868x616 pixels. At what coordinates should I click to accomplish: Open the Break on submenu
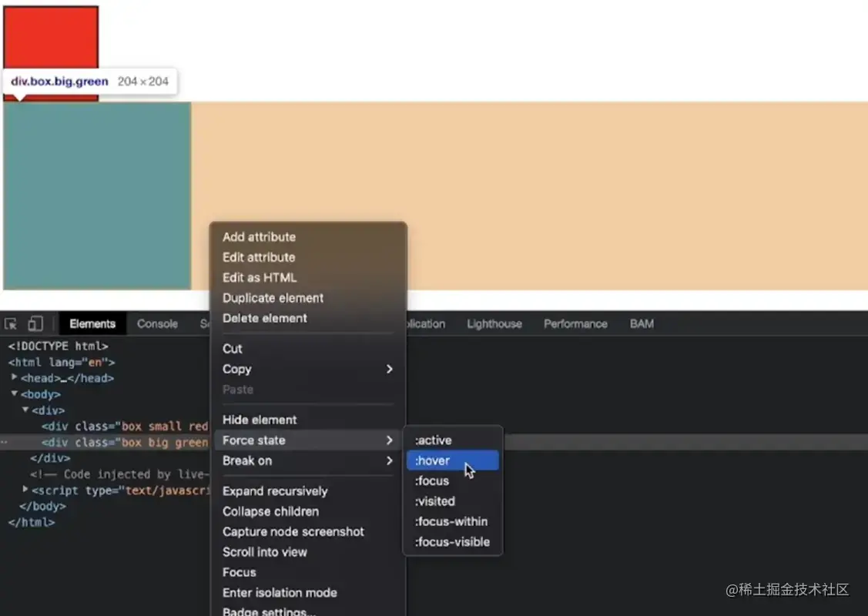pos(308,460)
